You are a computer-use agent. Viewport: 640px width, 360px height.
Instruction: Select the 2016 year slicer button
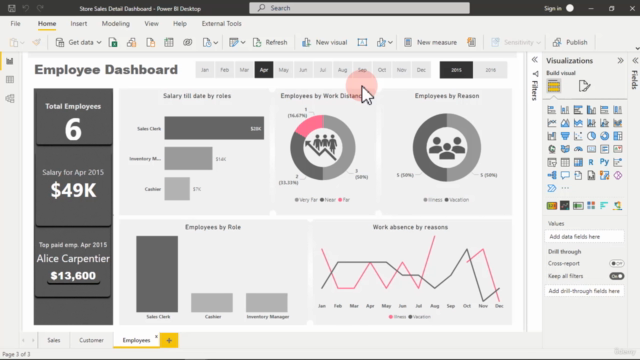(x=490, y=70)
